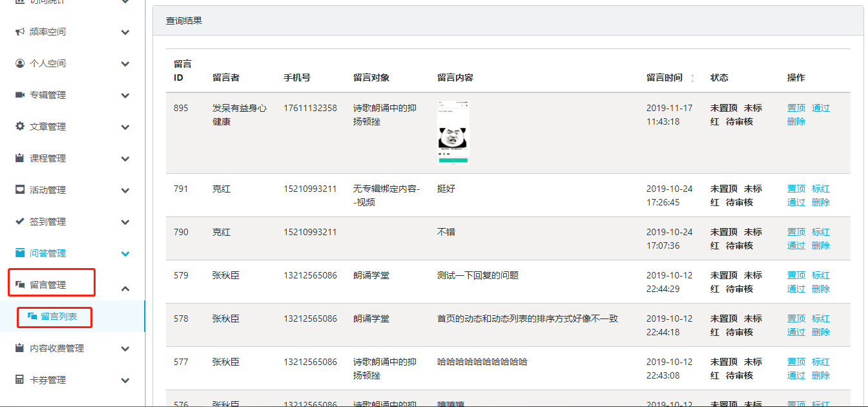Open the image thumbnail in message 895
Viewport: 868px width, 407px height.
point(453,133)
